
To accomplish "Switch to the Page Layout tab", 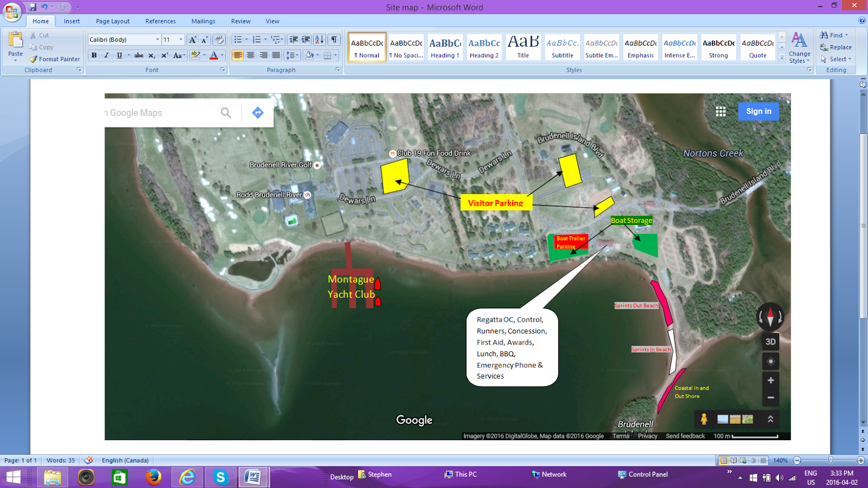I will pos(113,21).
